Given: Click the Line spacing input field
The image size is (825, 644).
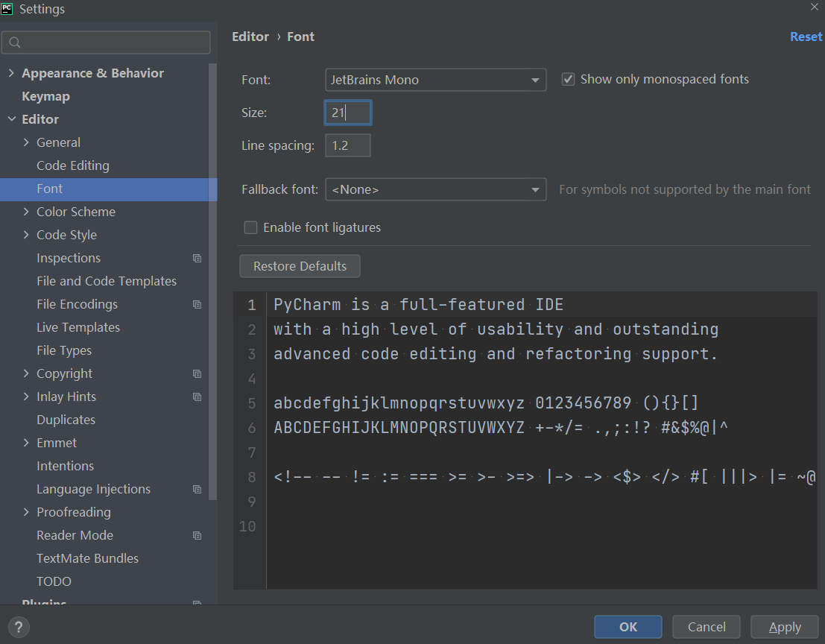Looking at the screenshot, I should [348, 146].
